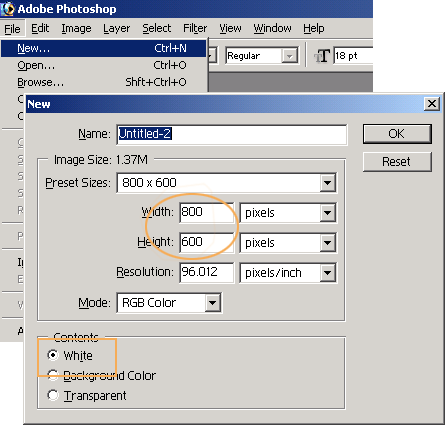
Task: Choose New... from the File menu
Action: click(104, 48)
